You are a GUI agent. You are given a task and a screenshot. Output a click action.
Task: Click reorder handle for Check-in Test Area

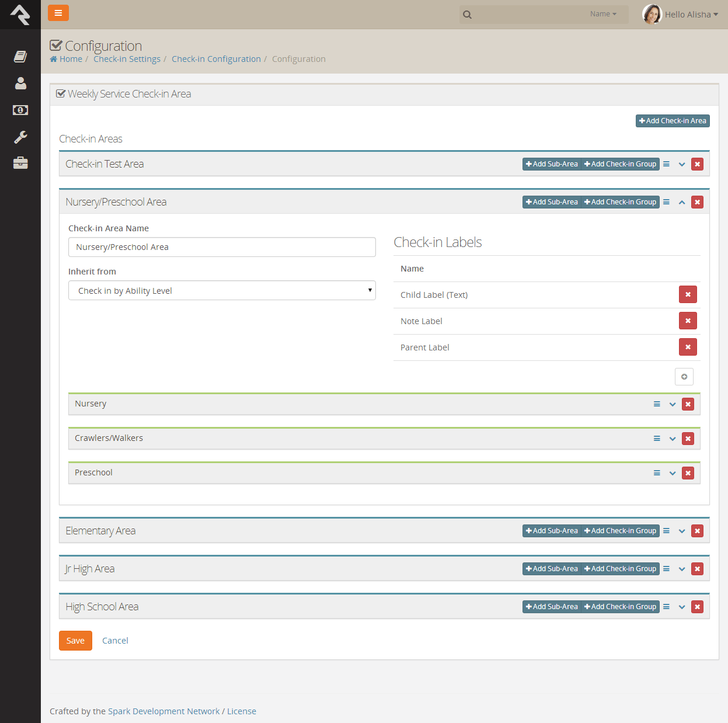666,164
